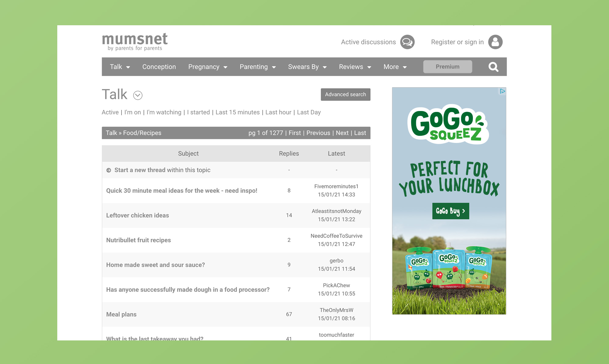Image resolution: width=609 pixels, height=364 pixels.
Task: Click the arrow icon beside Start a new thread
Action: pos(109,170)
